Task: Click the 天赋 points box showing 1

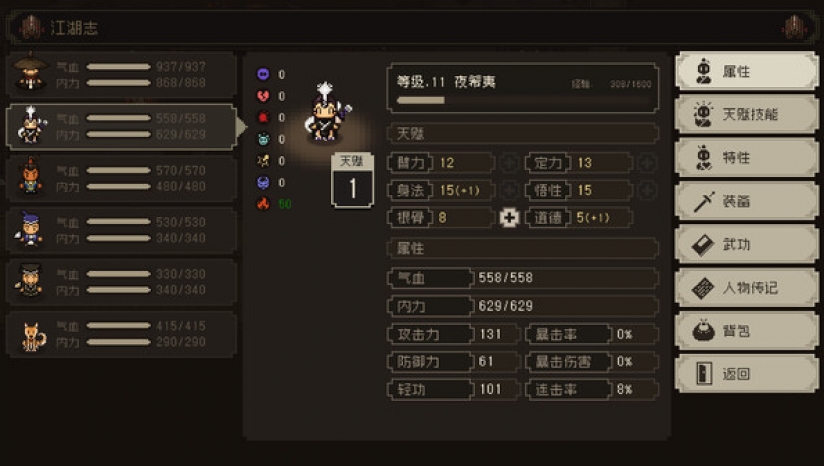Action: (x=352, y=180)
